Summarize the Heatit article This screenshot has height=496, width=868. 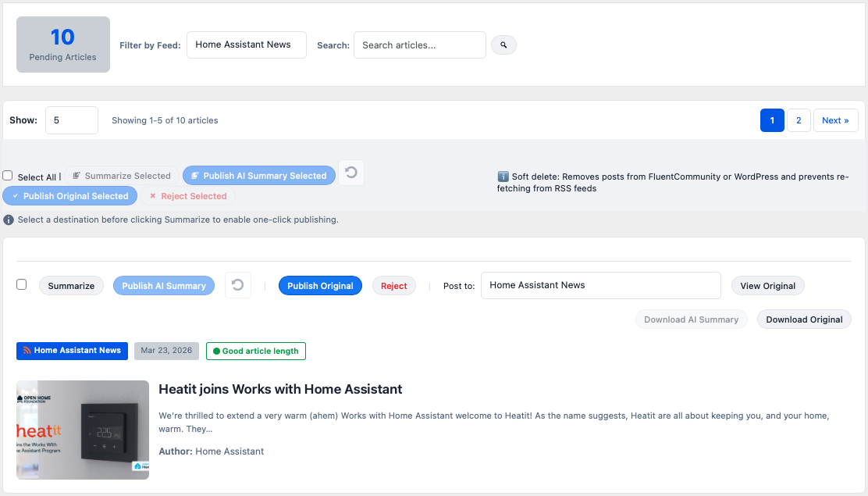(x=71, y=286)
